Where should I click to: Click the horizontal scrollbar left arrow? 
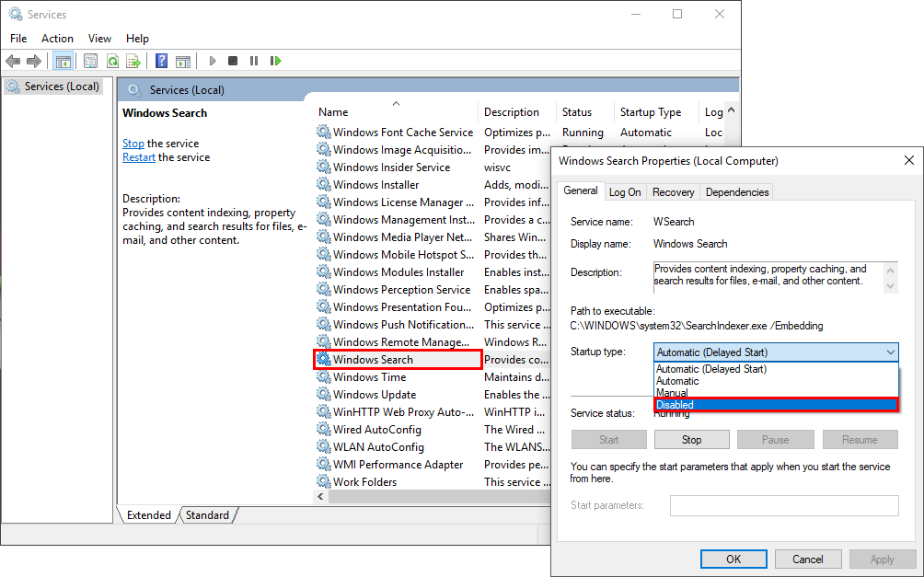pos(320,497)
